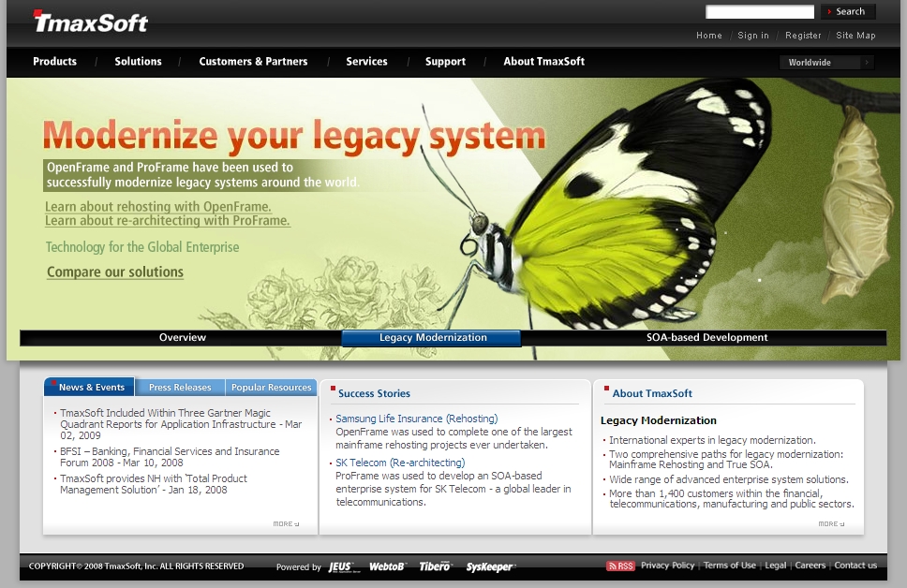Click the Legacy Modernization subheading in About panel
The image size is (907, 588).
pyautogui.click(x=659, y=420)
